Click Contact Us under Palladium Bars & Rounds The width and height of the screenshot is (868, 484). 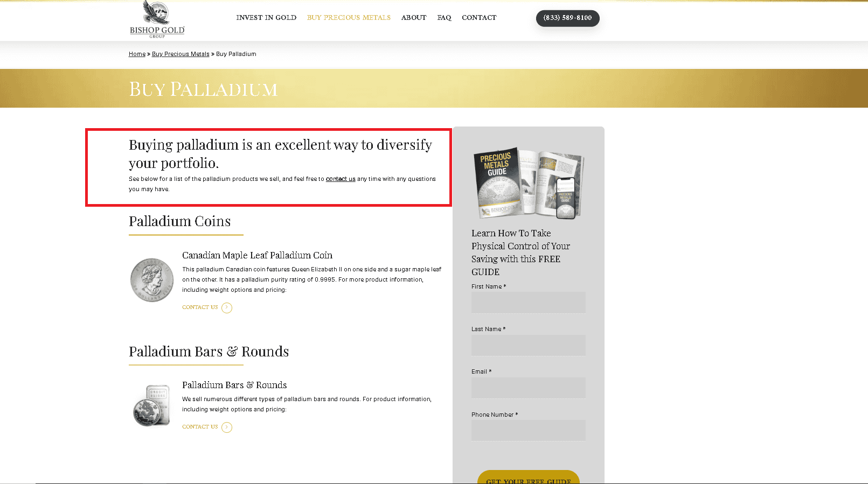pos(200,427)
